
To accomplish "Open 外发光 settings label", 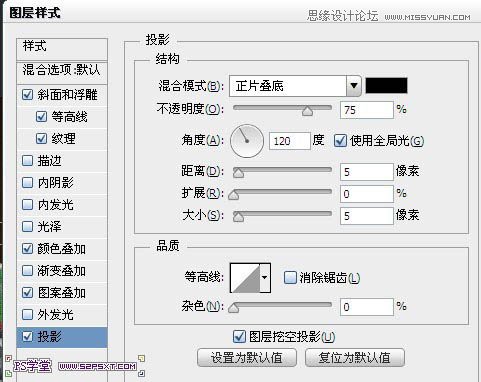I will 56,315.
